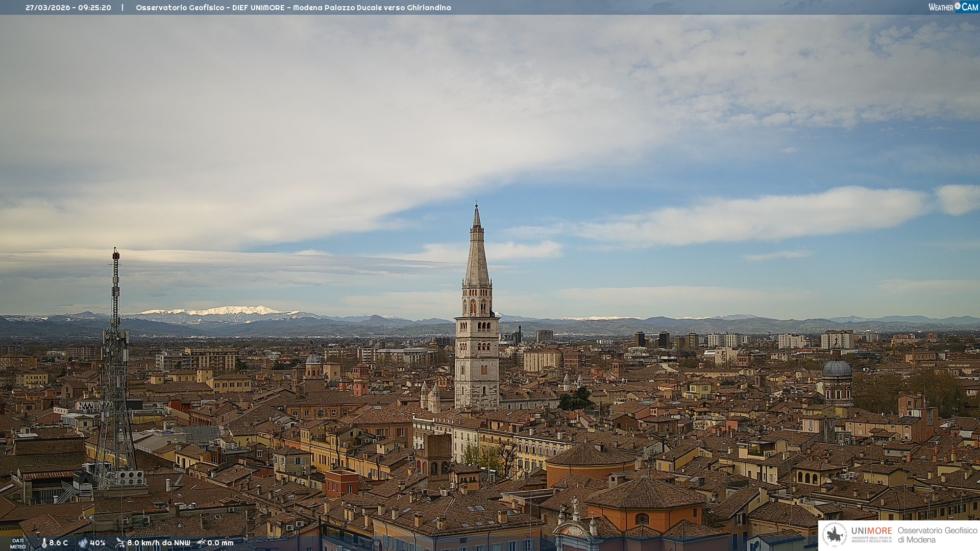Select the DATI METEO label
The width and height of the screenshot is (980, 551).
point(18,543)
